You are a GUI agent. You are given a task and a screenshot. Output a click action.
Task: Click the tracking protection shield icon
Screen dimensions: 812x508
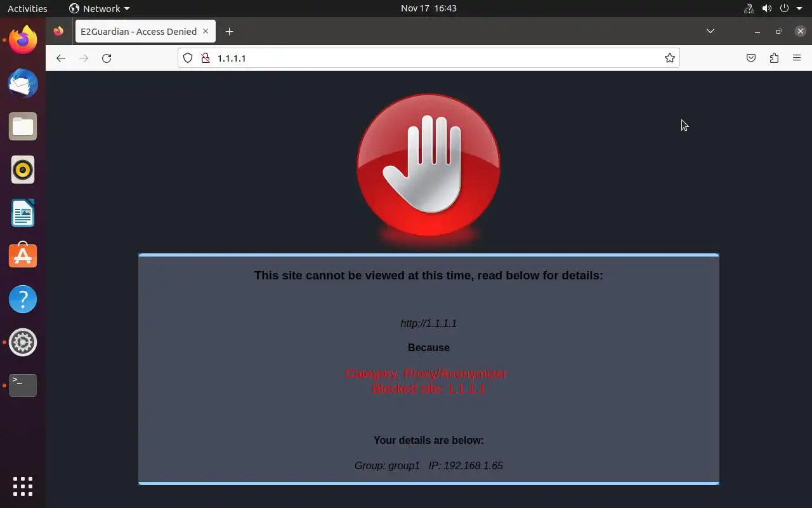click(x=188, y=58)
